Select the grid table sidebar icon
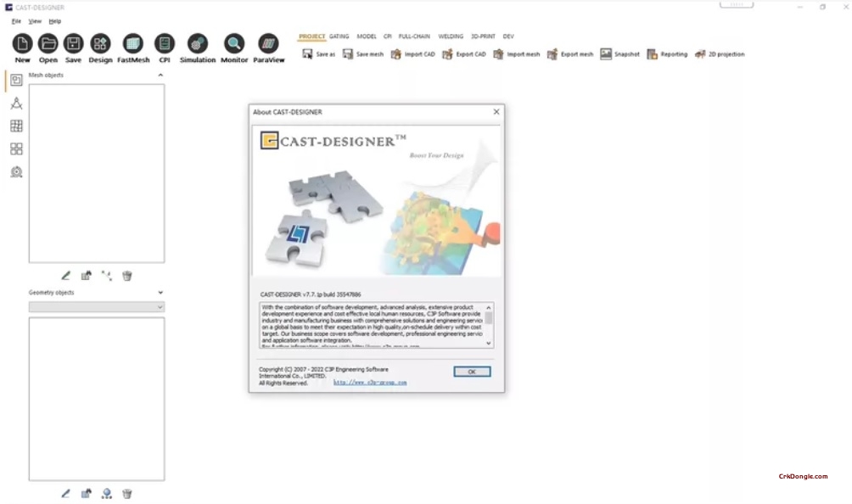Image resolution: width=852 pixels, height=504 pixels. click(16, 126)
